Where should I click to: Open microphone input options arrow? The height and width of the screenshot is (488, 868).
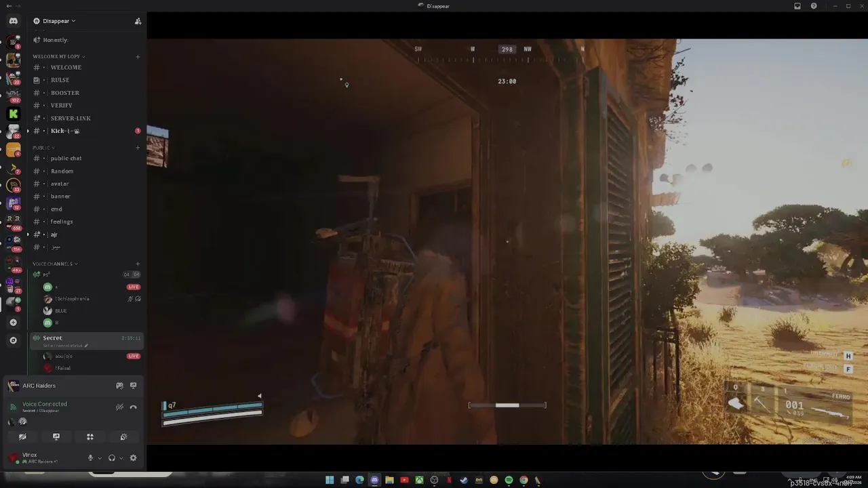100,458
